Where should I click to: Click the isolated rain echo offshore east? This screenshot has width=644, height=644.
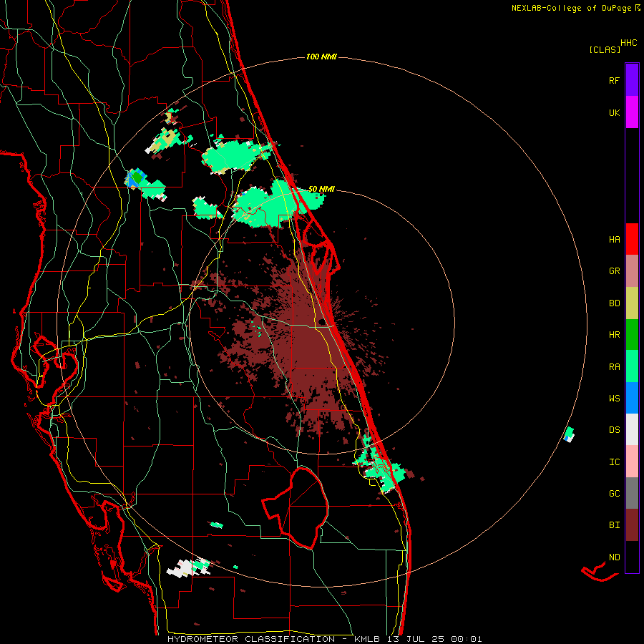point(569,434)
